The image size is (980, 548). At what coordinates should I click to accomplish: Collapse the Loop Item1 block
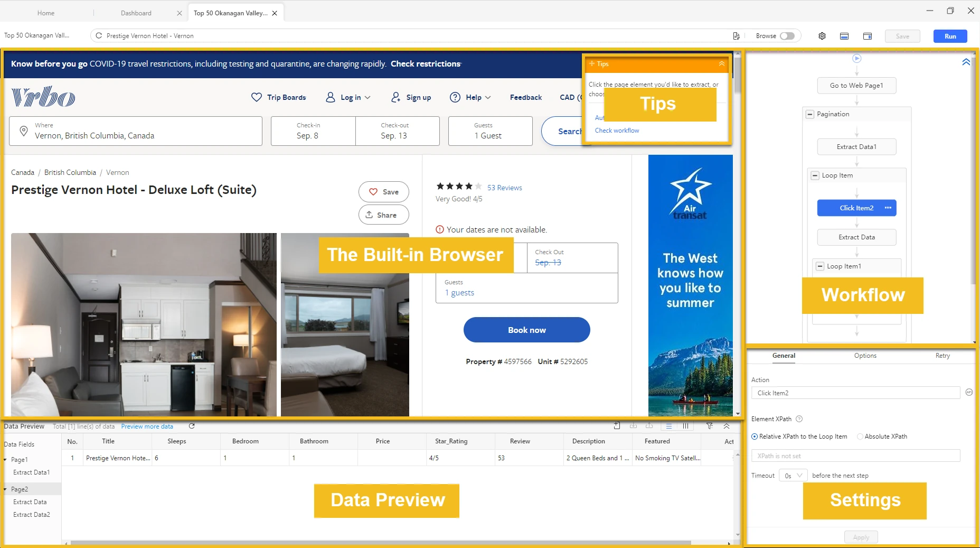click(x=820, y=266)
